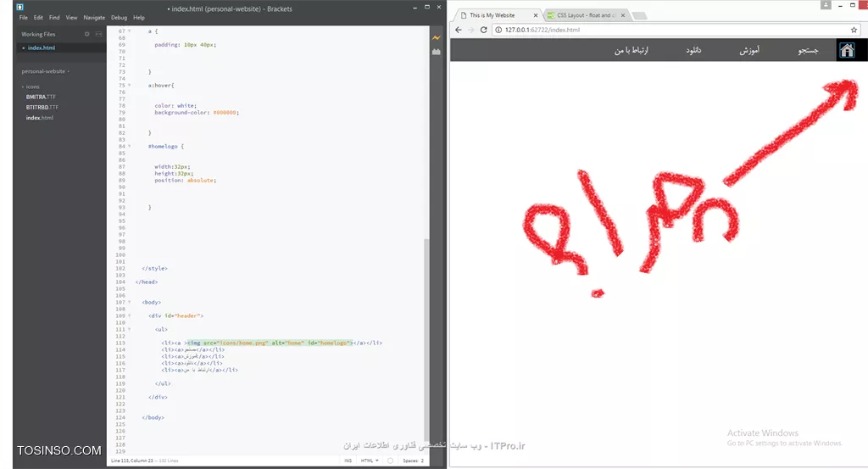Click the browser Back arrow
This screenshot has height=469, width=868.
459,30
